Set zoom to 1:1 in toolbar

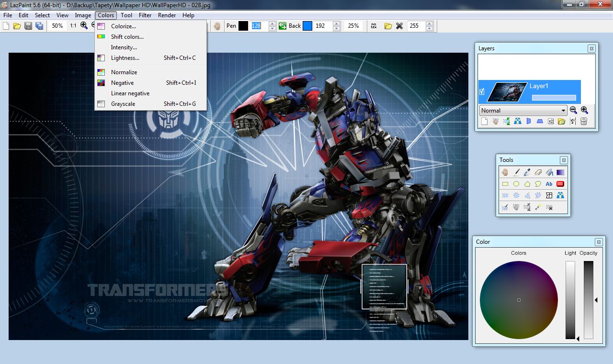(x=73, y=26)
